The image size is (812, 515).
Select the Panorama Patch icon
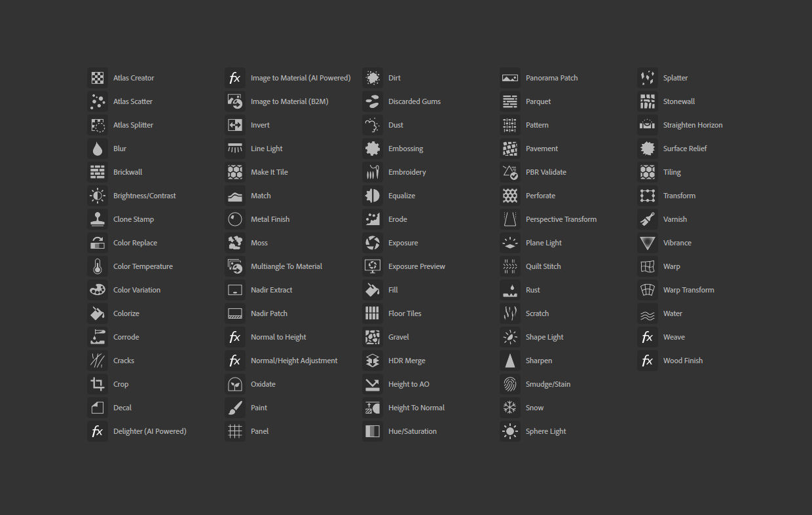click(510, 78)
